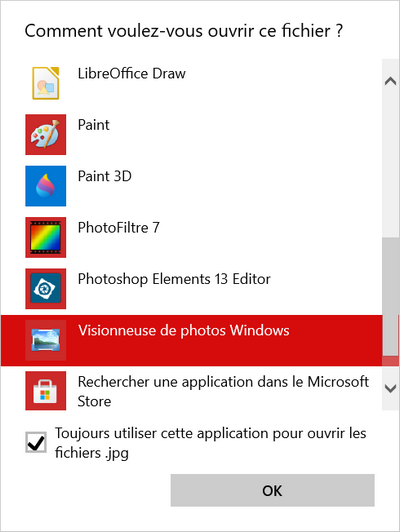Click the app list scrollbar thumb
The height and width of the screenshot is (532, 400).
point(391,297)
